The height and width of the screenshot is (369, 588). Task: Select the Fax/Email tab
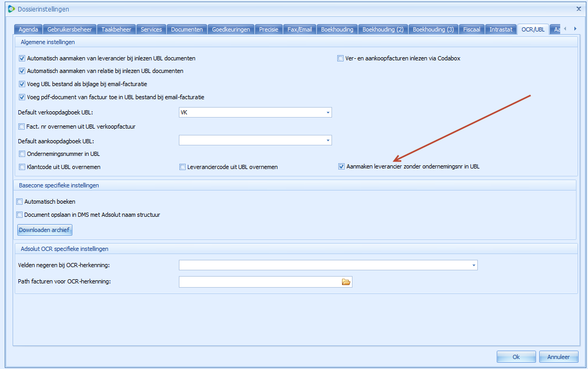click(x=300, y=29)
